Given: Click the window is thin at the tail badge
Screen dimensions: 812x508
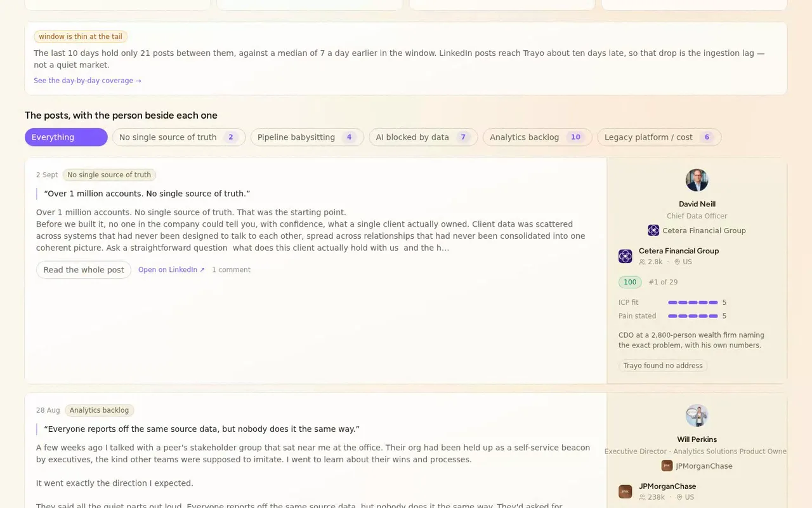Looking at the screenshot, I should coord(81,37).
